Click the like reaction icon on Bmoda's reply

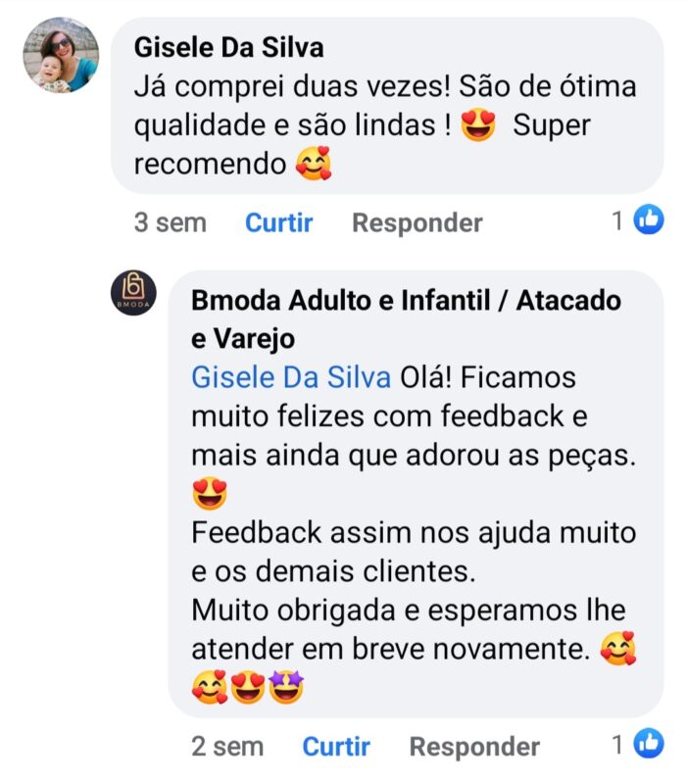tap(649, 743)
